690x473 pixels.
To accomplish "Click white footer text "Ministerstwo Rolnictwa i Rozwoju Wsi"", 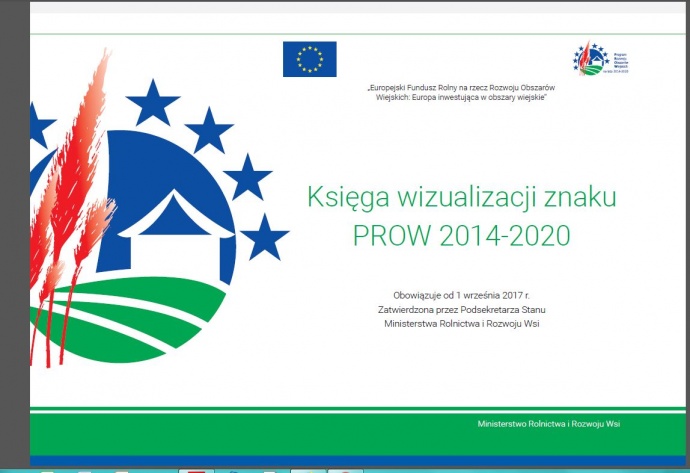I will (549, 424).
